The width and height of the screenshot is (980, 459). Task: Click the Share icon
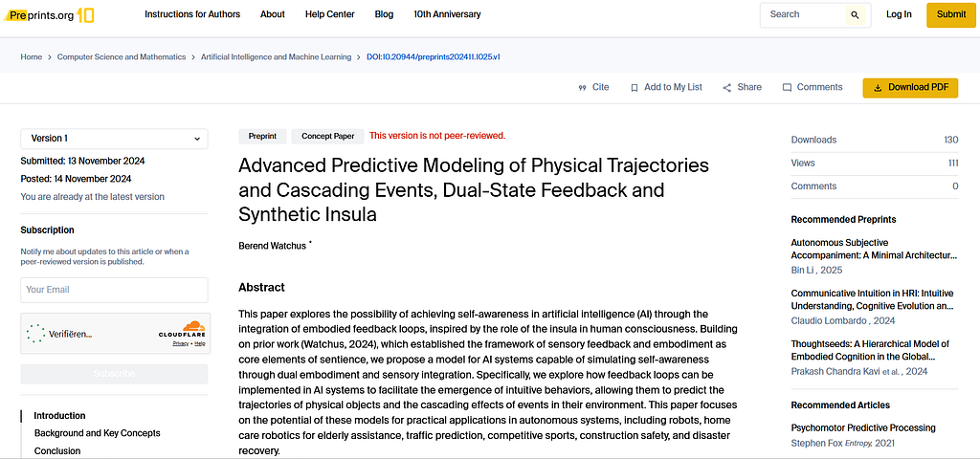point(727,88)
